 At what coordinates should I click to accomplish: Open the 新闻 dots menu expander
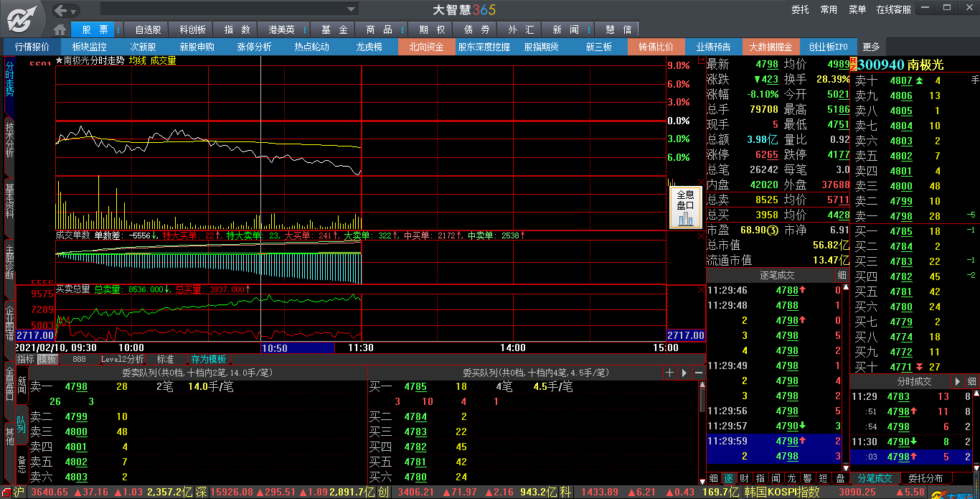pyautogui.click(x=590, y=29)
